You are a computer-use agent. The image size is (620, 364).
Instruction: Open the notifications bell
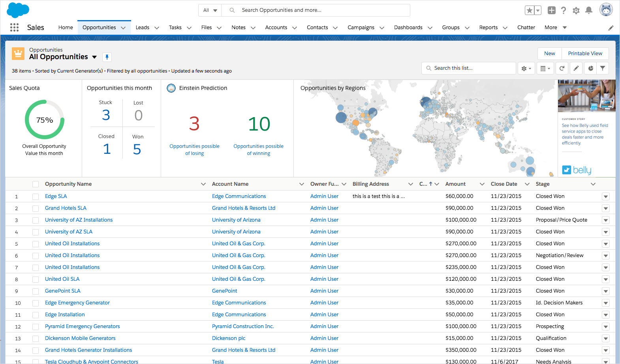[x=588, y=10]
